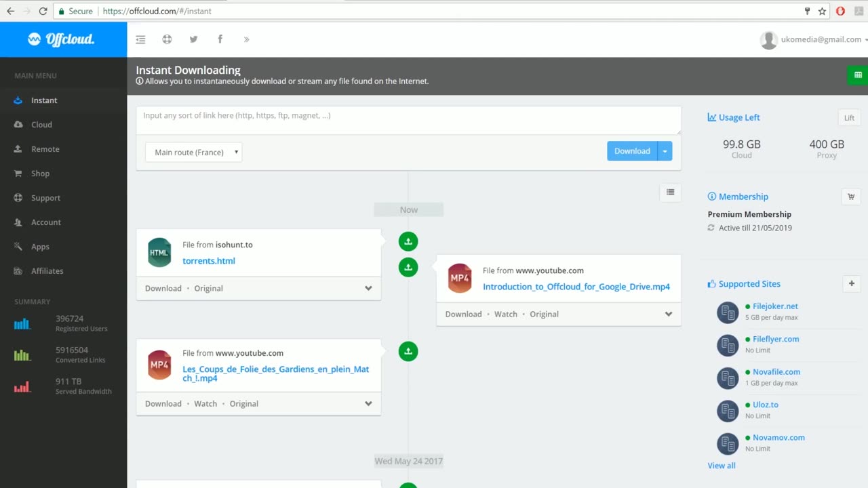The height and width of the screenshot is (488, 868).
Task: Click the Lift button in Usage Left
Action: [849, 117]
